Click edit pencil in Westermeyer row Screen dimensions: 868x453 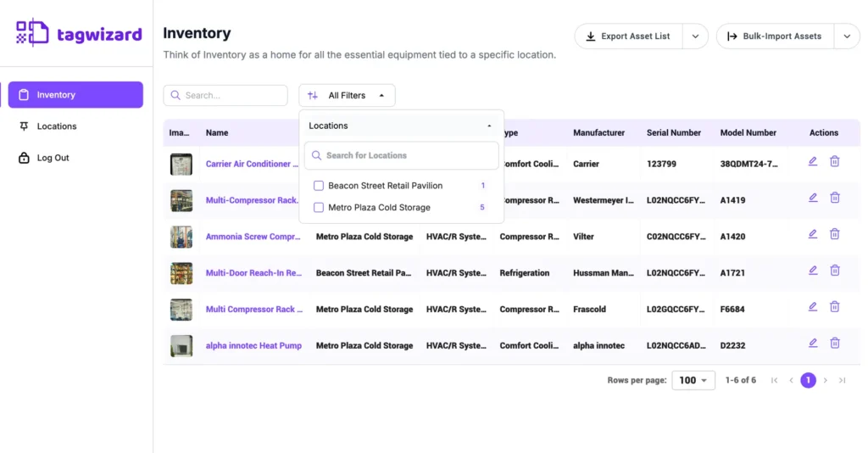(x=813, y=198)
